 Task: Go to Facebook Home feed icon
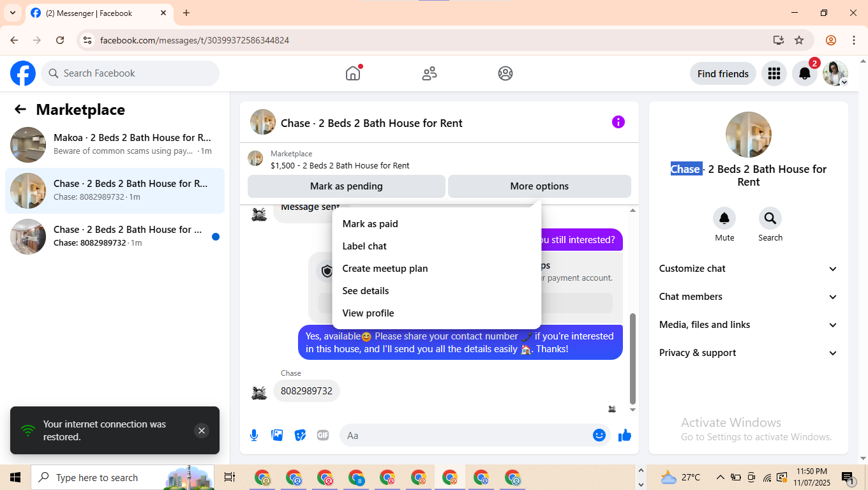click(353, 73)
